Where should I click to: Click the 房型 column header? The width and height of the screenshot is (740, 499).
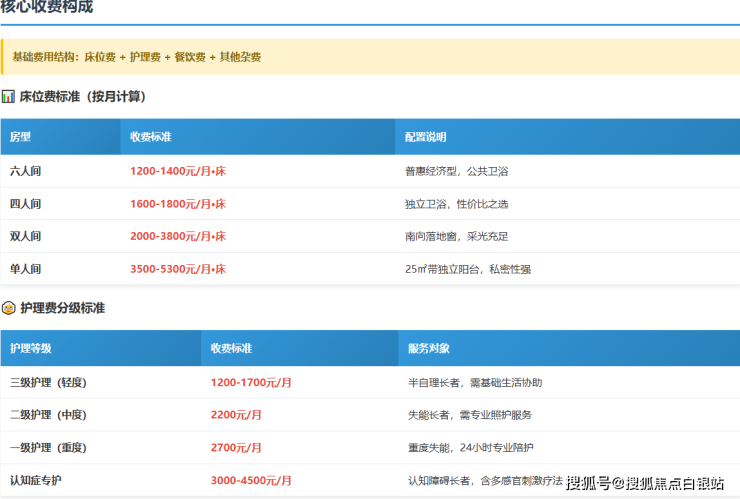point(20,137)
